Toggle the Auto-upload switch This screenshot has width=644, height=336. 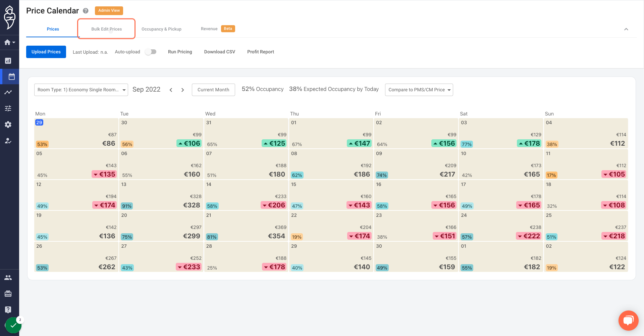151,52
